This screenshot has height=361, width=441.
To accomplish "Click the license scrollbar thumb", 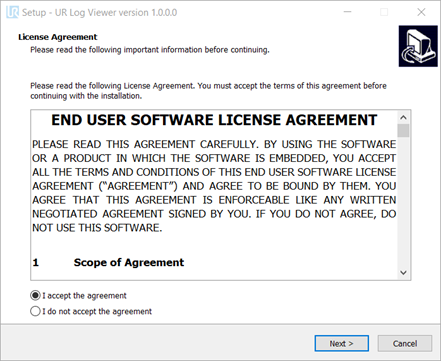I will coord(403,131).
